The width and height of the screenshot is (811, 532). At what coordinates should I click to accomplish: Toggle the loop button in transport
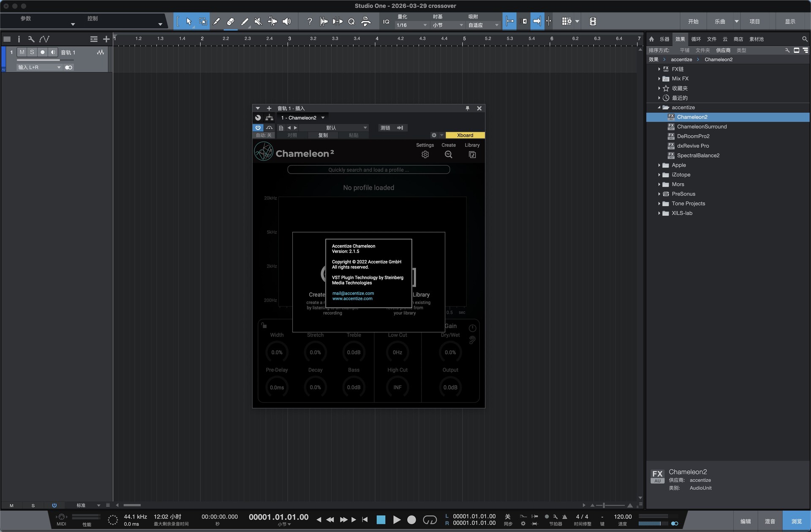pos(430,520)
